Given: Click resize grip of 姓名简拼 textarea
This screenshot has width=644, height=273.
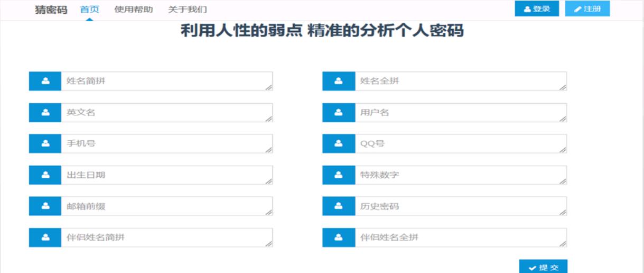Looking at the screenshot, I should pos(269,87).
